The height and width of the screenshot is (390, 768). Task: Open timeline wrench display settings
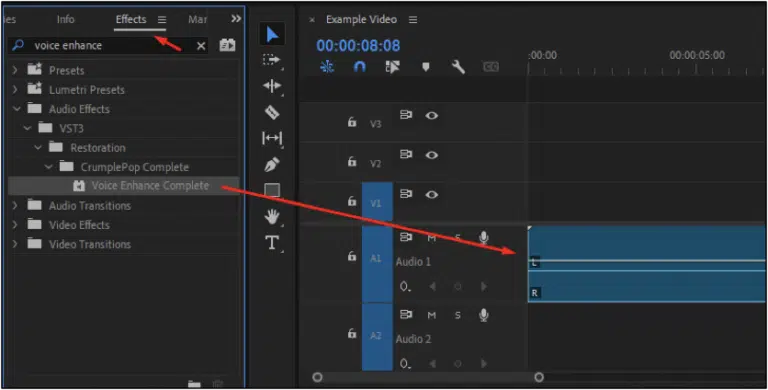click(458, 67)
